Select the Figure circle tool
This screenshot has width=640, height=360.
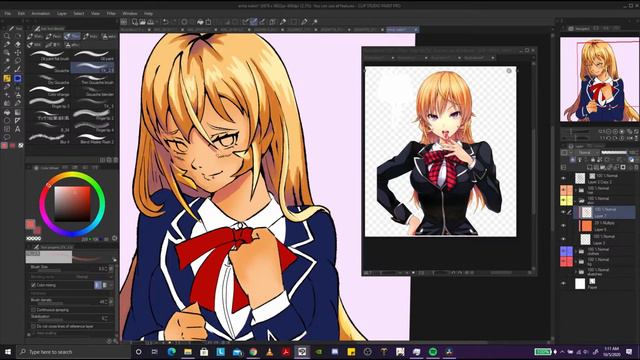click(7, 121)
